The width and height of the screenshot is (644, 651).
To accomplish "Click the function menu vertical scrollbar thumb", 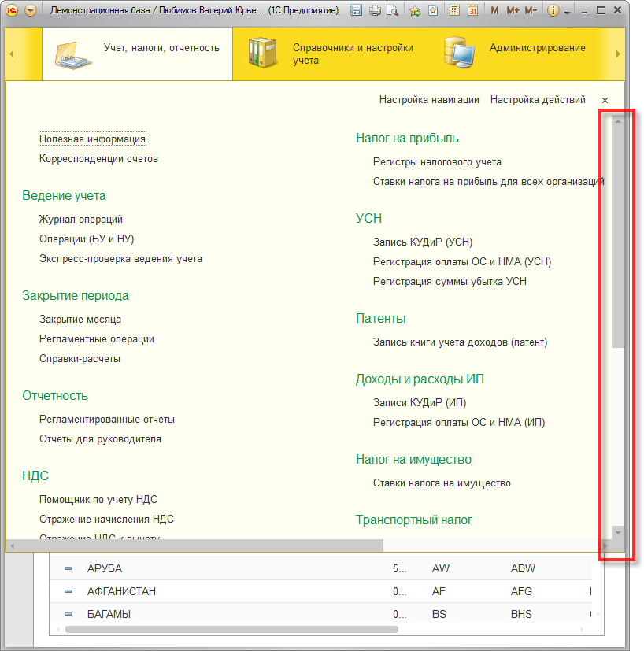I will [618, 238].
